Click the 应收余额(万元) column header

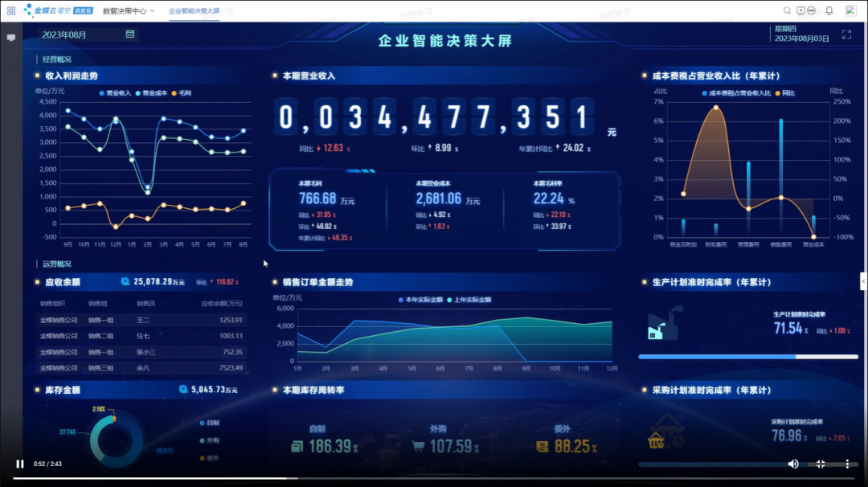(x=222, y=303)
